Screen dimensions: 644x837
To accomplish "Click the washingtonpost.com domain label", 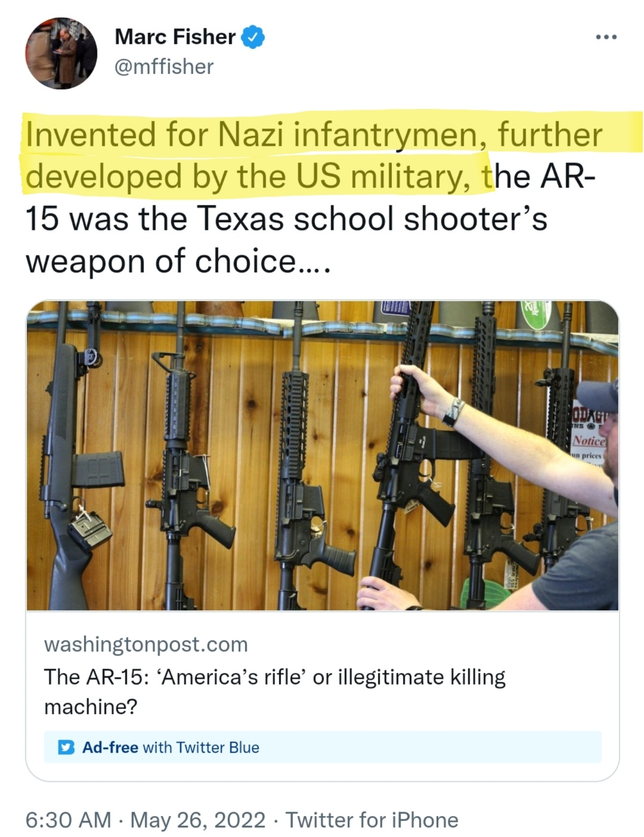I will pos(146,644).
